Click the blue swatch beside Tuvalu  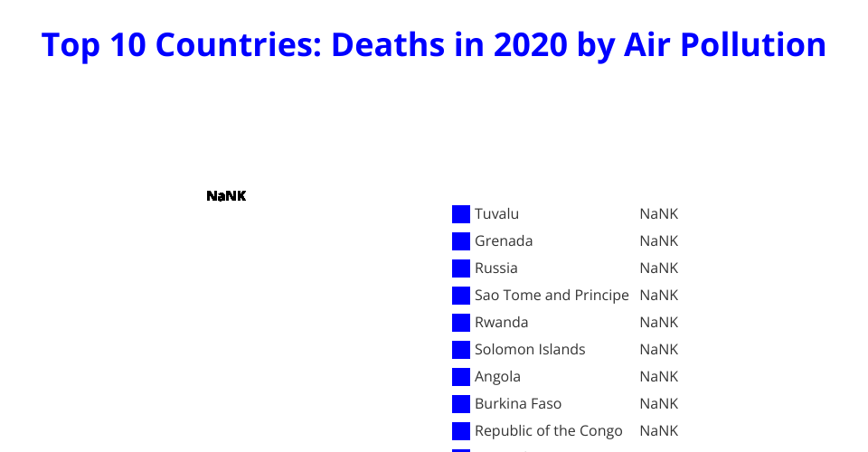(461, 214)
